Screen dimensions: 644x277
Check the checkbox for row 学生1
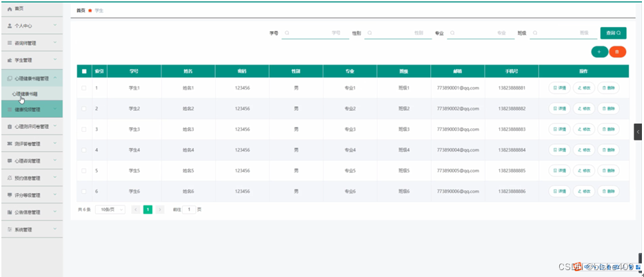click(84, 88)
